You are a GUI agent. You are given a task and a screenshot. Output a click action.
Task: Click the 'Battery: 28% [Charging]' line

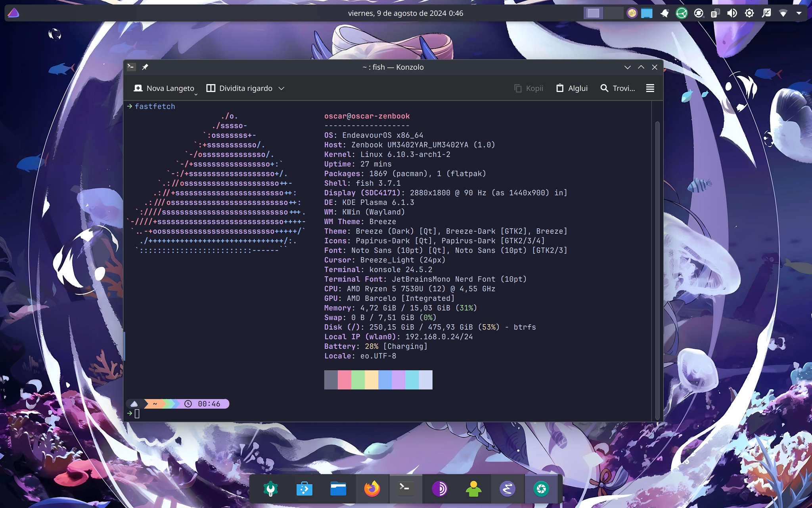[376, 346]
